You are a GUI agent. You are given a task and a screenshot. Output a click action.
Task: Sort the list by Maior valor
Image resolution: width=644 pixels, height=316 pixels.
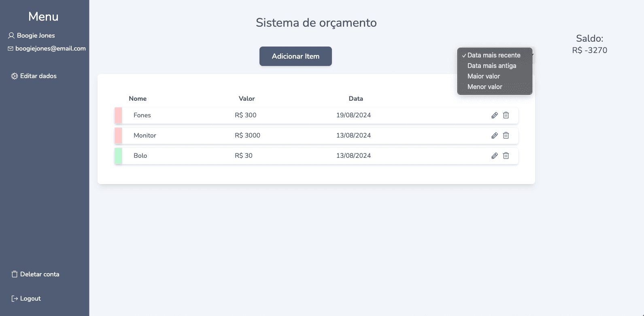484,76
